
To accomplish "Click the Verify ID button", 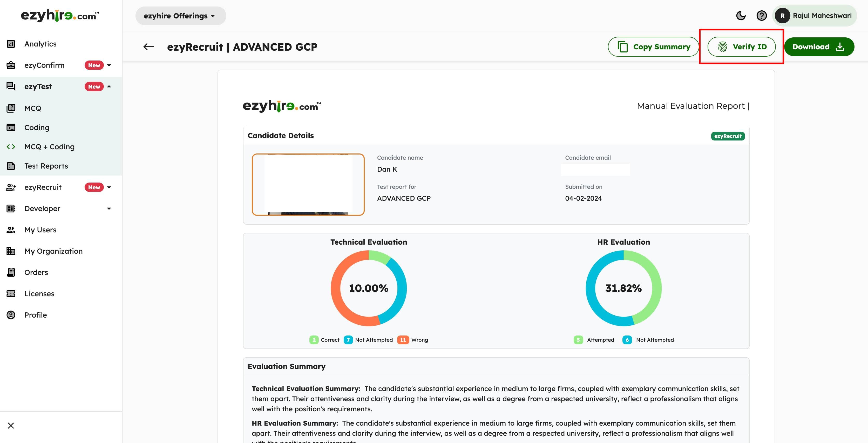I will point(741,47).
